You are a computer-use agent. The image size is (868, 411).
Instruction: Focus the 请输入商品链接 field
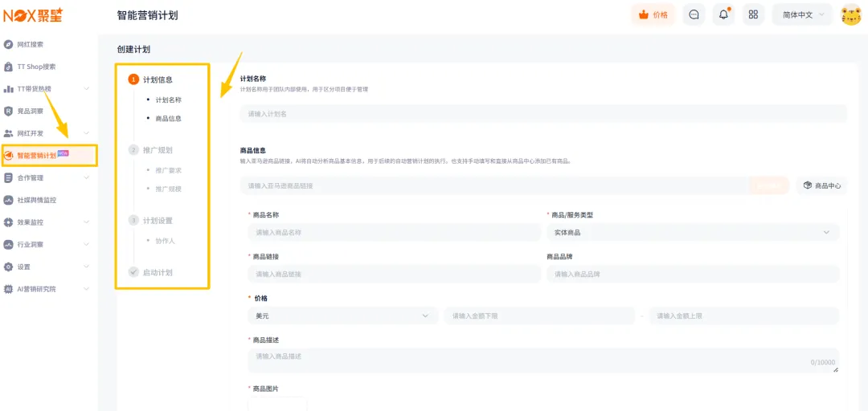pos(394,274)
